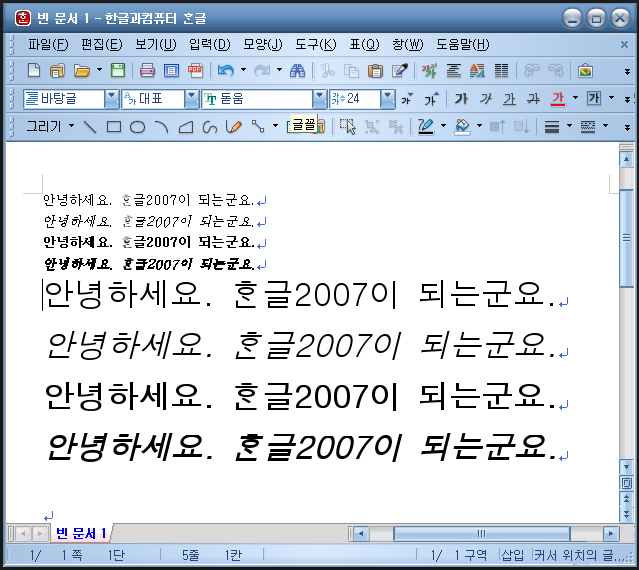639x570 pixels.
Task: Open the paragraph shape icon
Action: tap(453, 70)
